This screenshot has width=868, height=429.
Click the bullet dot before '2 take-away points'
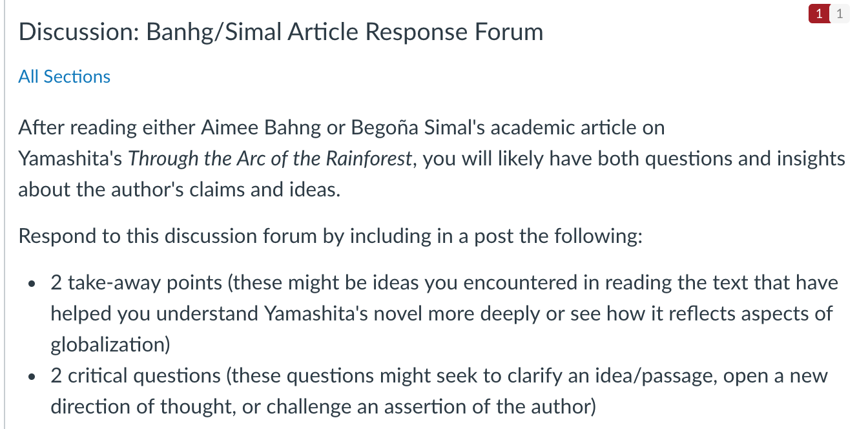[31, 284]
